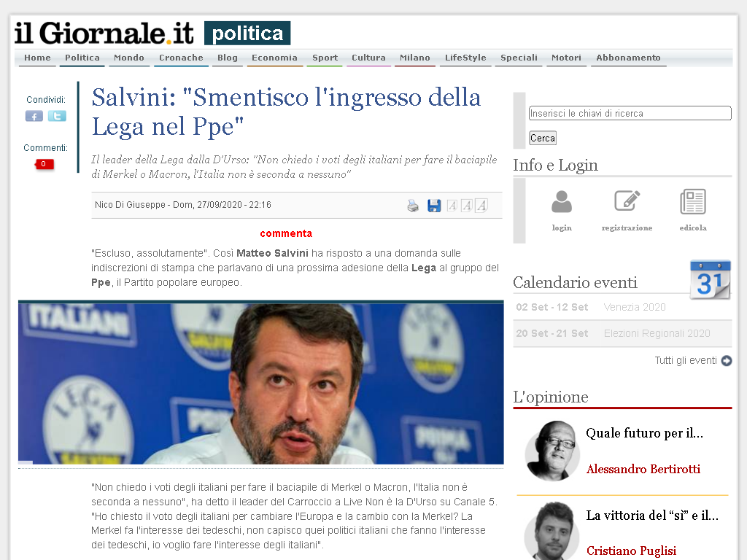Select the smallest font size icon

(452, 206)
